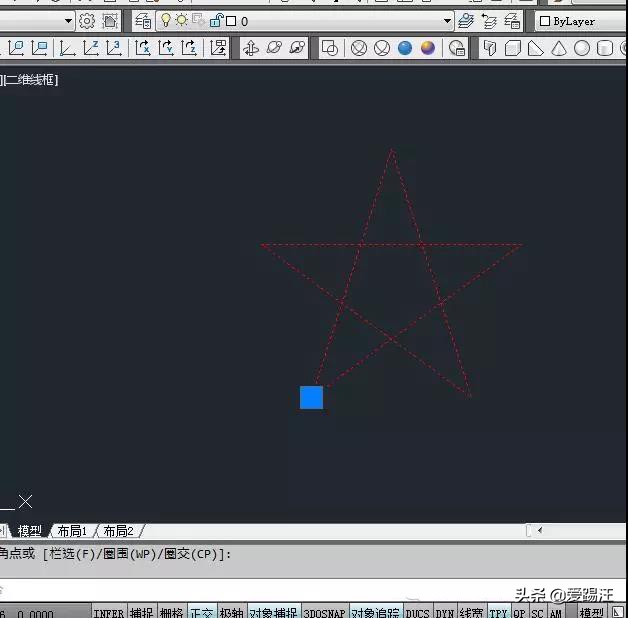Switch to 2D Wireframe visual style
Image resolution: width=628 pixels, height=618 pixels.
click(330, 48)
